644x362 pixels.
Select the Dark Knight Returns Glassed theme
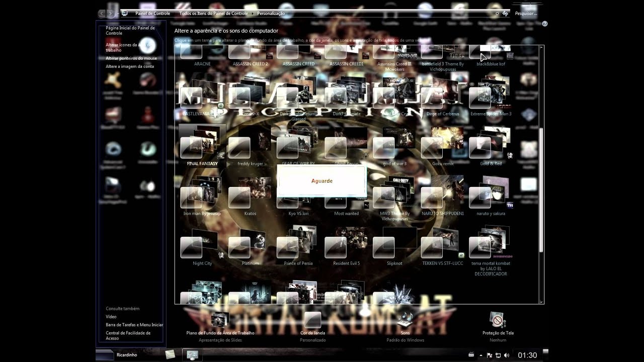[x=298, y=98]
